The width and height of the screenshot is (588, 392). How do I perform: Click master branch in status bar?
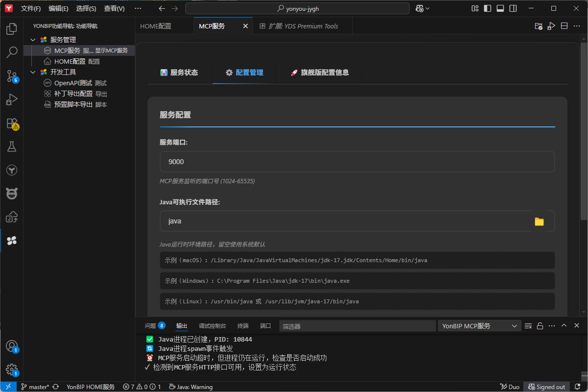[35, 387]
